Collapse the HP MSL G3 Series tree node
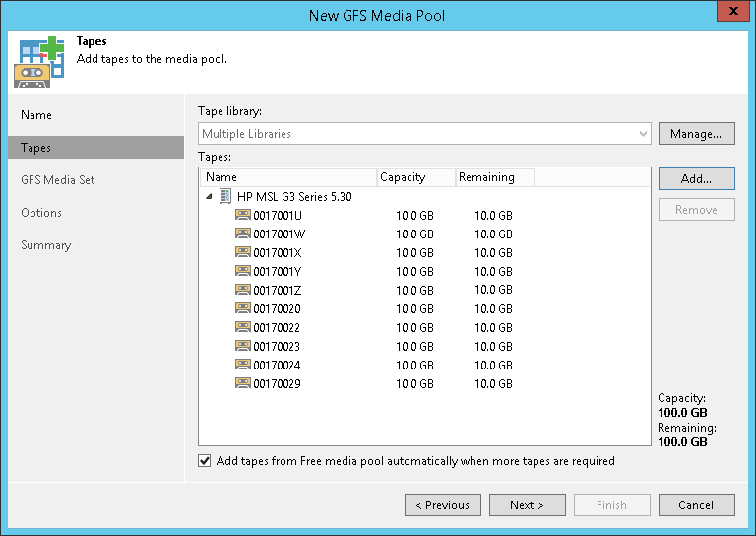This screenshot has height=536, width=756. tap(209, 197)
